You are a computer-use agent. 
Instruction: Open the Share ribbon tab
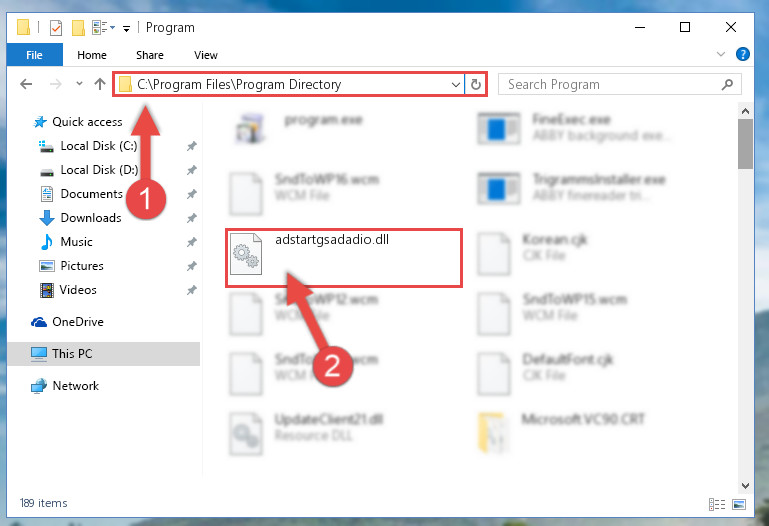pos(150,55)
